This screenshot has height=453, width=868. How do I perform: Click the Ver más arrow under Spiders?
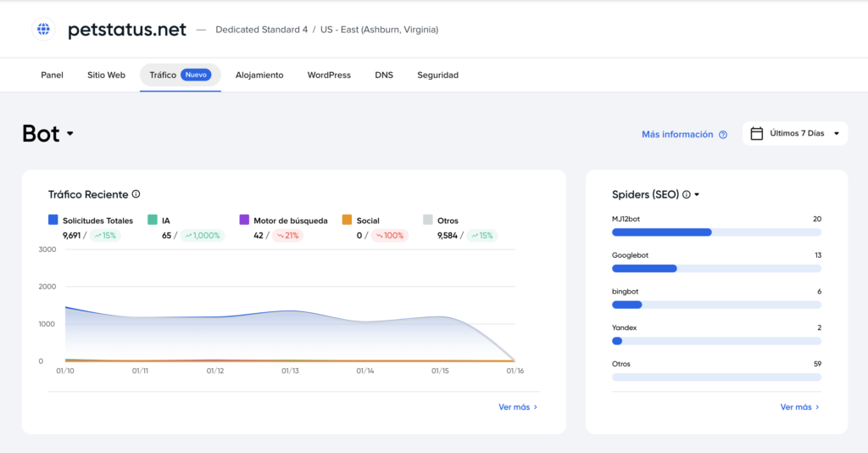click(x=817, y=407)
